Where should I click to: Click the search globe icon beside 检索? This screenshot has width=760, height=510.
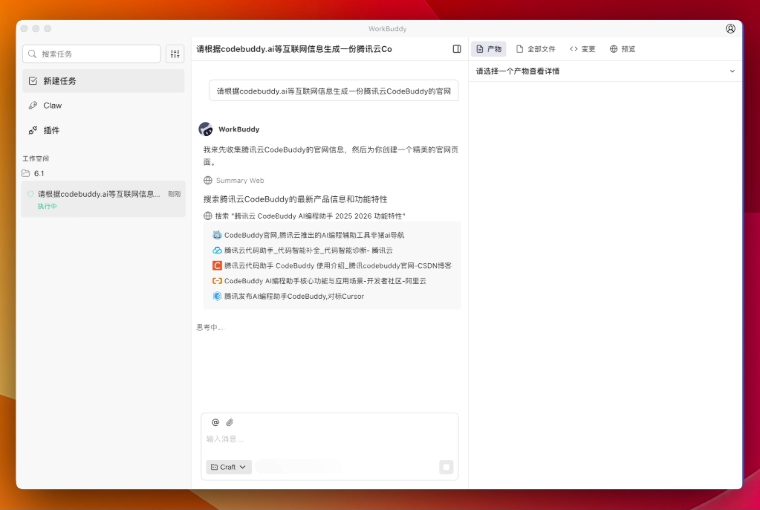208,216
